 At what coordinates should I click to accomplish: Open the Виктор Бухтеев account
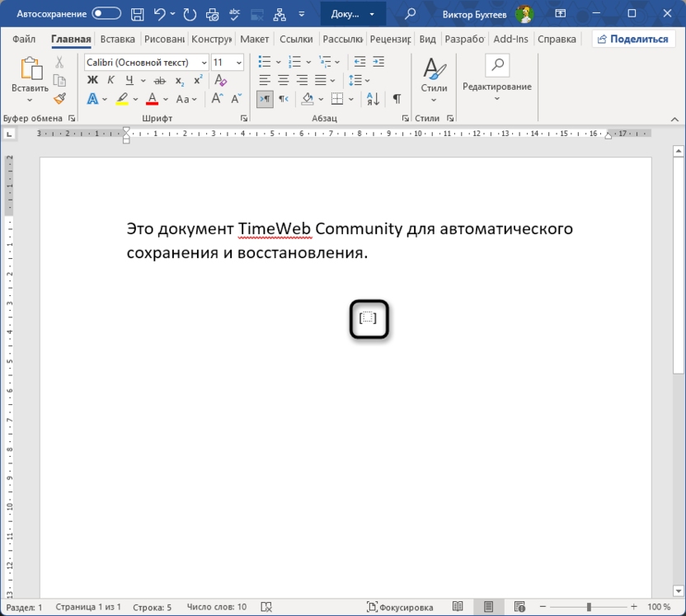[x=487, y=15]
